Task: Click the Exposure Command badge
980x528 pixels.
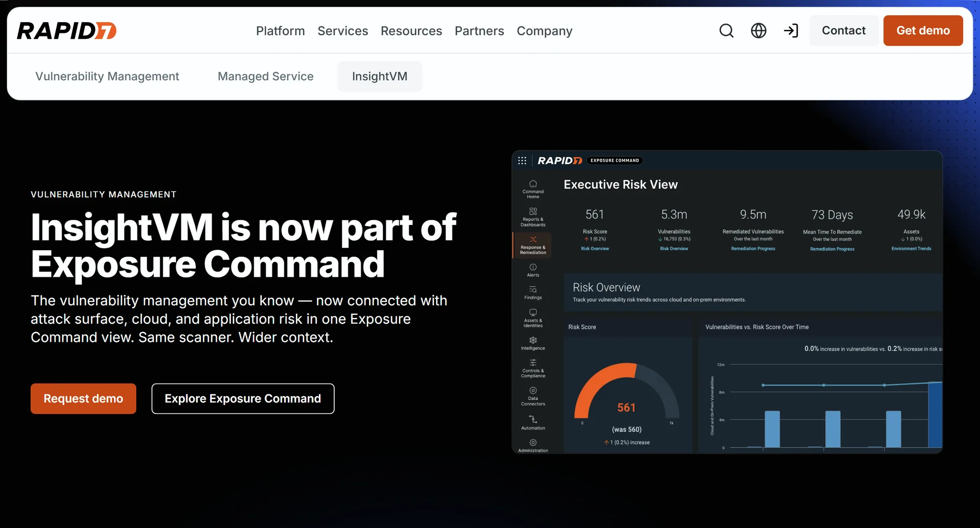Action: coord(615,161)
